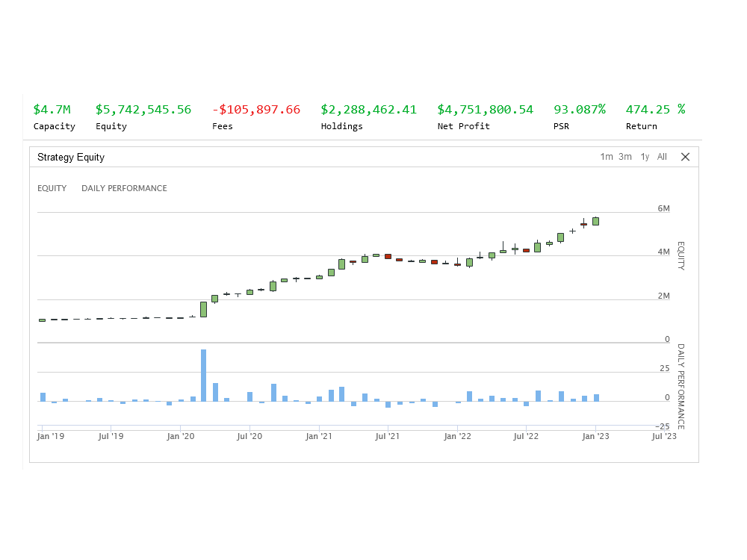Click the Equity statistic value
This screenshot has width=747, height=560.
[143, 109]
